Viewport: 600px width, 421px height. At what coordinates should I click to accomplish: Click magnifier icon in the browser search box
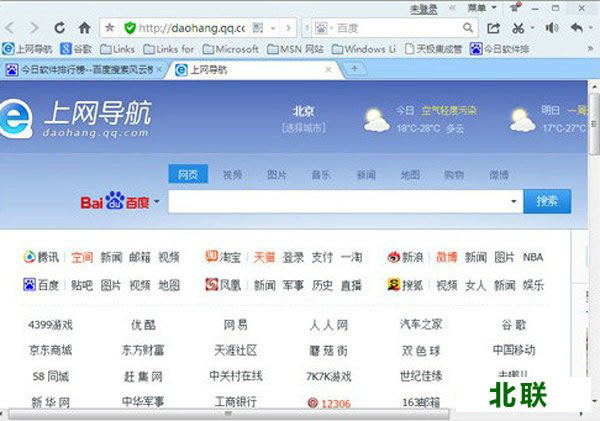pyautogui.click(x=468, y=28)
